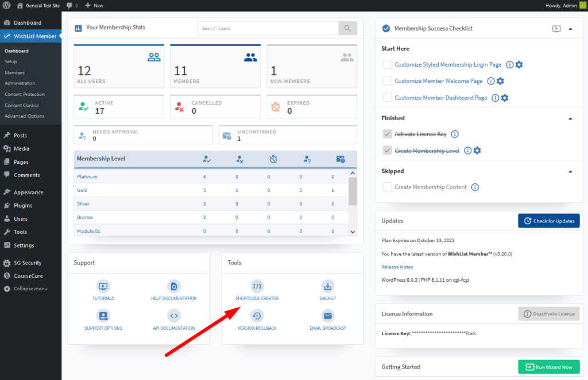Uncheck the Activate License Key checkbox
Image resolution: width=588 pixels, height=380 pixels.
388,134
